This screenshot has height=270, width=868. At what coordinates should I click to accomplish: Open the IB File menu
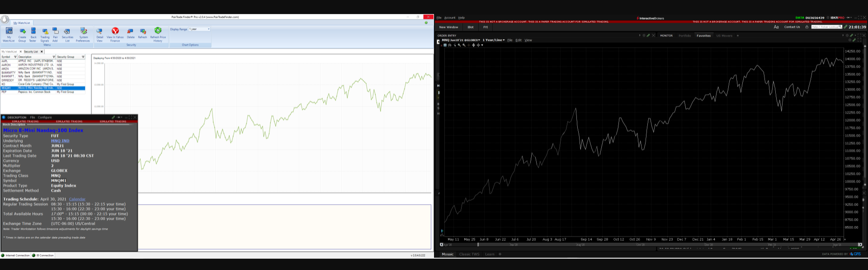point(439,18)
